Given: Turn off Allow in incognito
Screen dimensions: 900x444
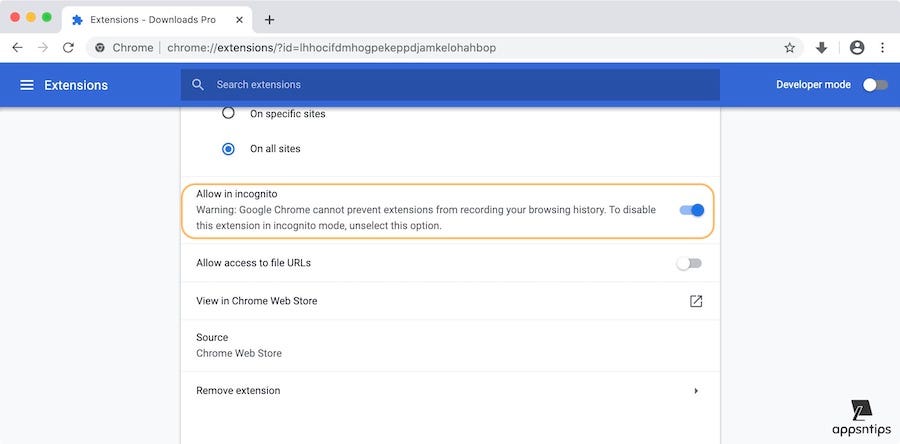Looking at the screenshot, I should [x=692, y=210].
